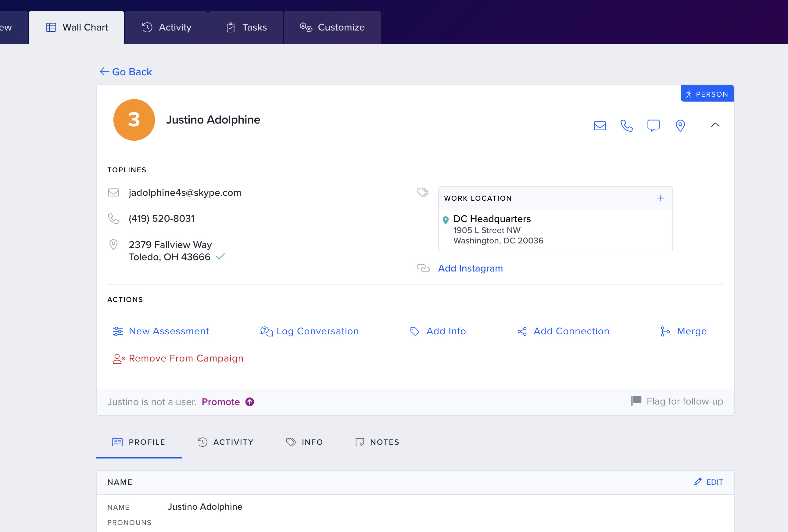Toggle Flag for follow-up
Viewport: 788px width, 532px height.
[677, 401]
